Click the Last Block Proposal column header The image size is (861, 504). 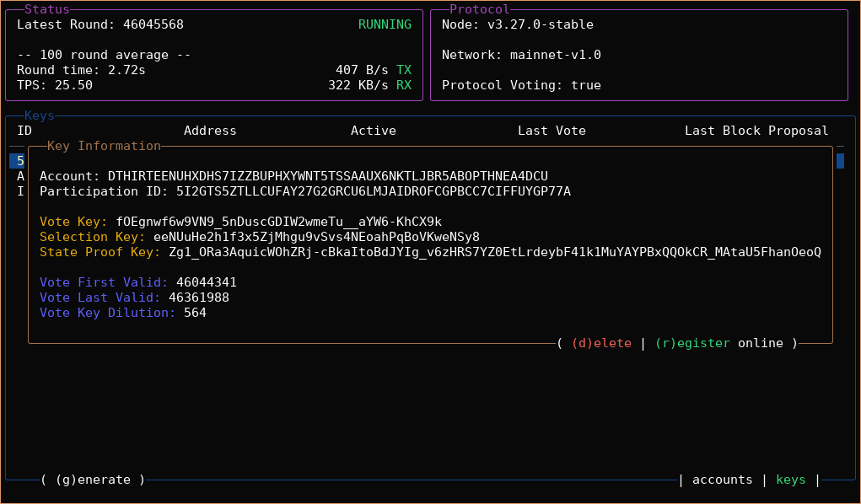756,131
